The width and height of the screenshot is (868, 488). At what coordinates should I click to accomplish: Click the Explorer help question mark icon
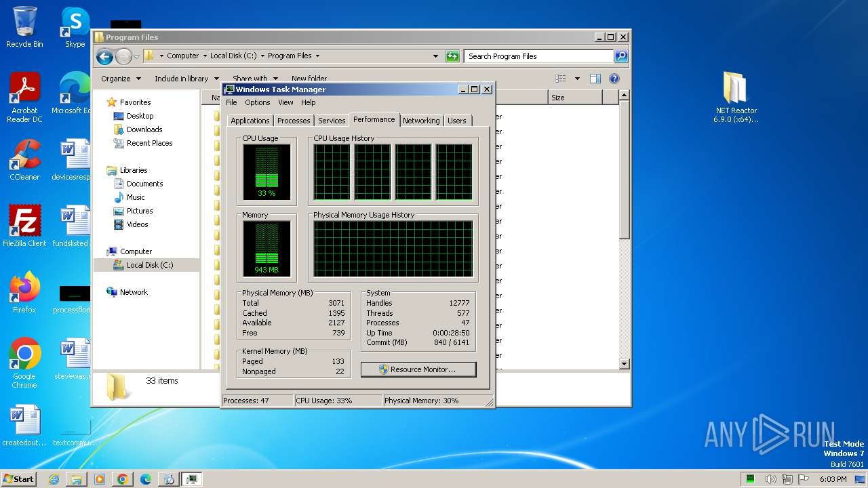(614, 79)
